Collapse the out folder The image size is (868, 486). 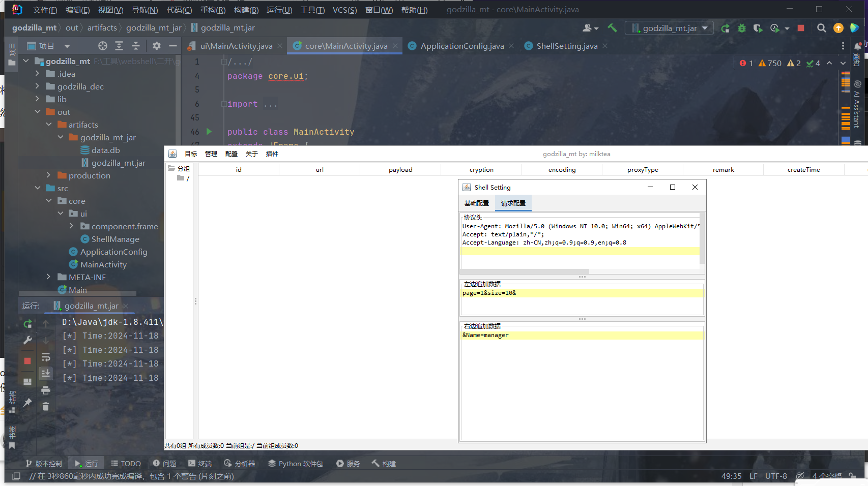pos(37,112)
